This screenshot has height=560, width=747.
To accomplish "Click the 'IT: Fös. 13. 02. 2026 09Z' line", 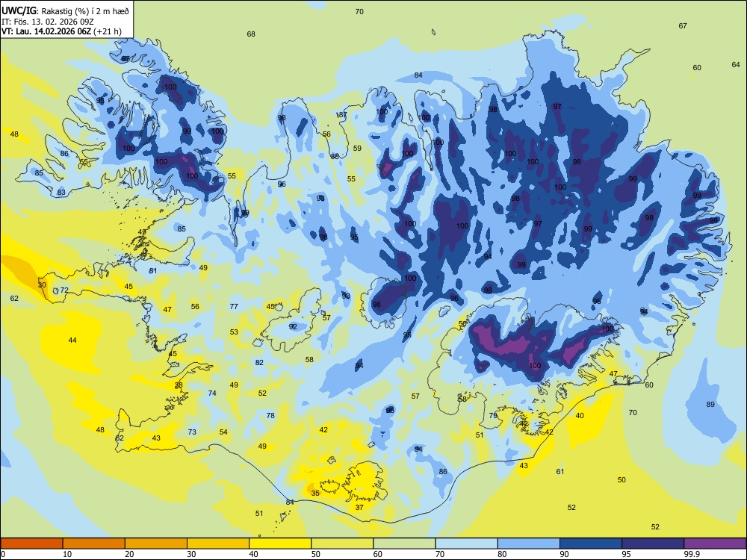I will pyautogui.click(x=48, y=22).
